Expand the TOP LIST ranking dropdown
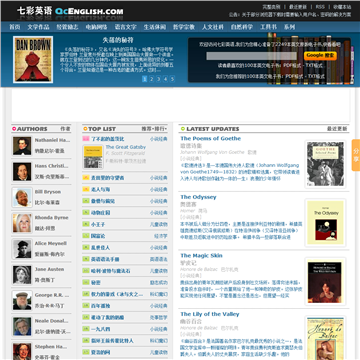The height and width of the screenshot is (360, 360). coord(161,129)
